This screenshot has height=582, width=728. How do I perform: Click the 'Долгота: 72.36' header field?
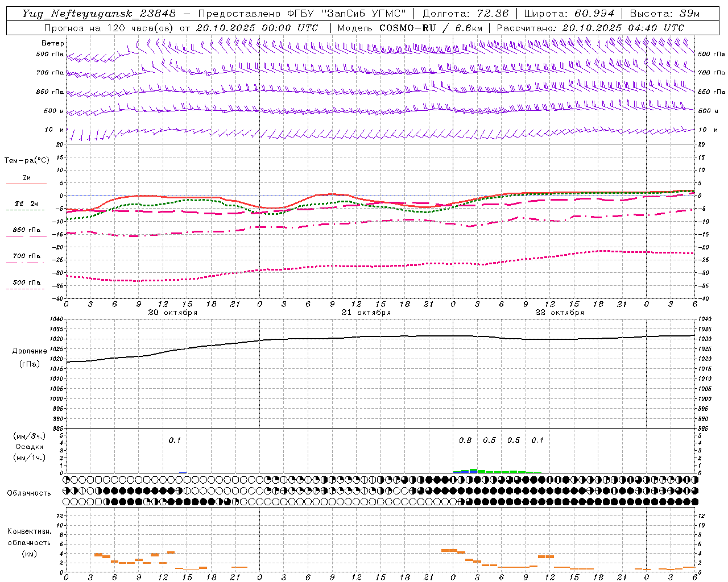(x=465, y=14)
